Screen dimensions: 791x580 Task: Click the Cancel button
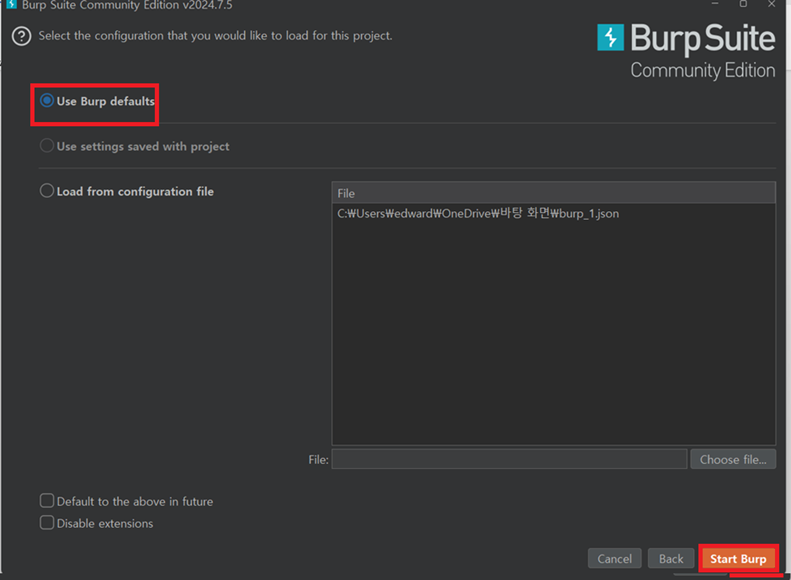[614, 558]
